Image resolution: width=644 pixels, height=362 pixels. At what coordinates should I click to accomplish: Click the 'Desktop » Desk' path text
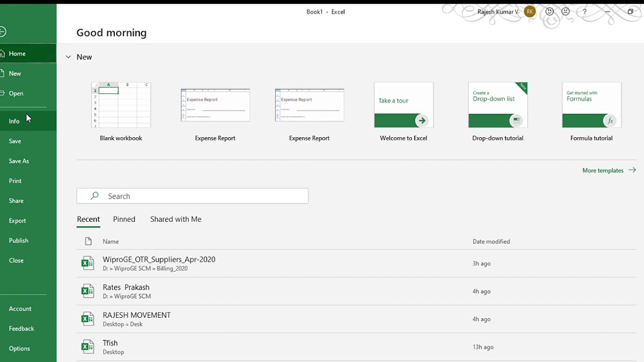pos(123,324)
